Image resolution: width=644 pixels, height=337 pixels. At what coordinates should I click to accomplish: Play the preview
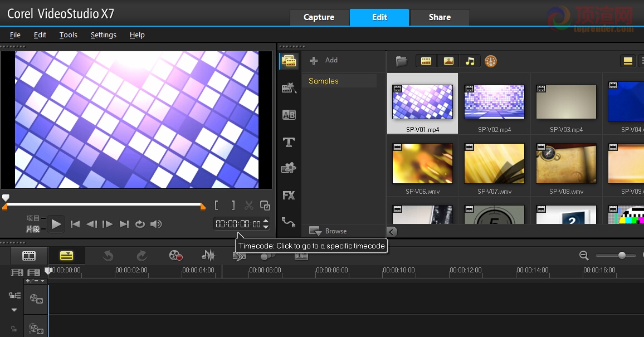[56, 224]
